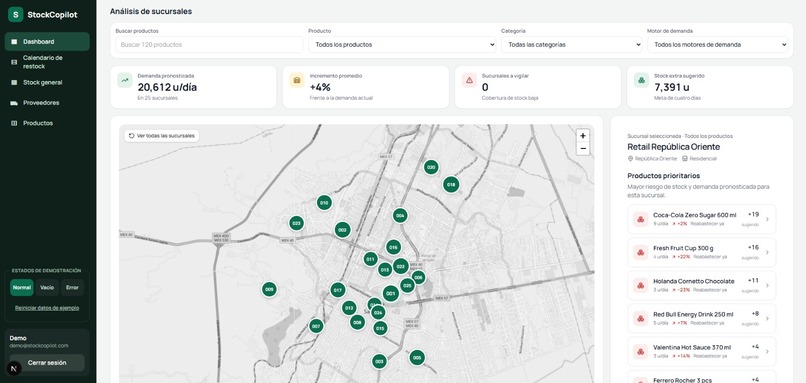Click the Incremento promedio card icon
Viewport: 806px width, 383px height.
[x=297, y=80]
